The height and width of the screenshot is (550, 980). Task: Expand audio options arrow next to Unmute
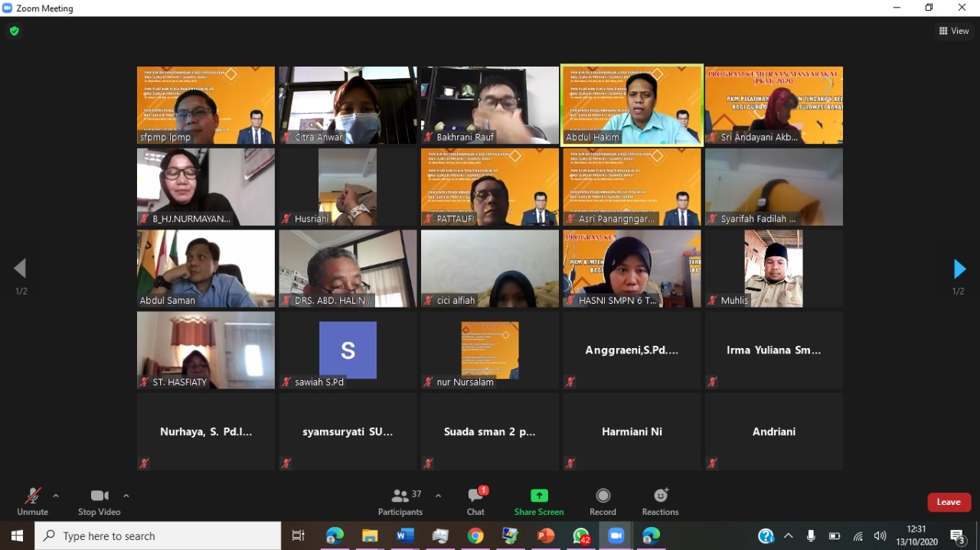click(56, 496)
